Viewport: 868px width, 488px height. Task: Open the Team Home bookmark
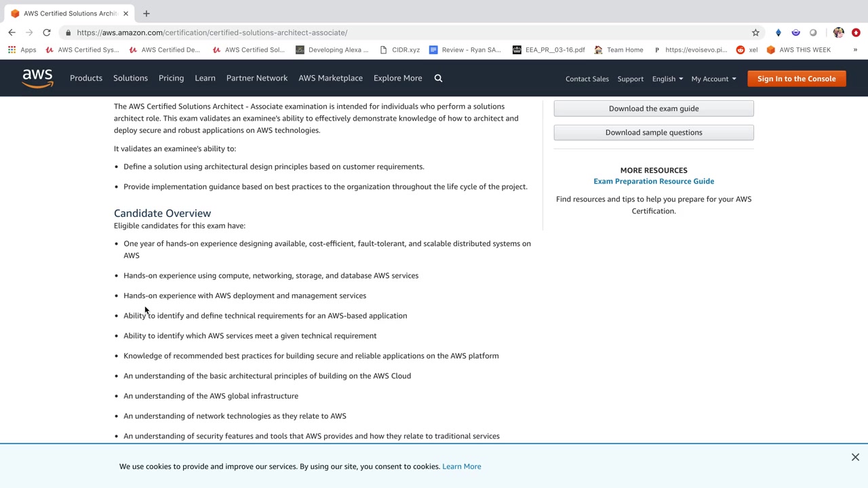(618, 49)
